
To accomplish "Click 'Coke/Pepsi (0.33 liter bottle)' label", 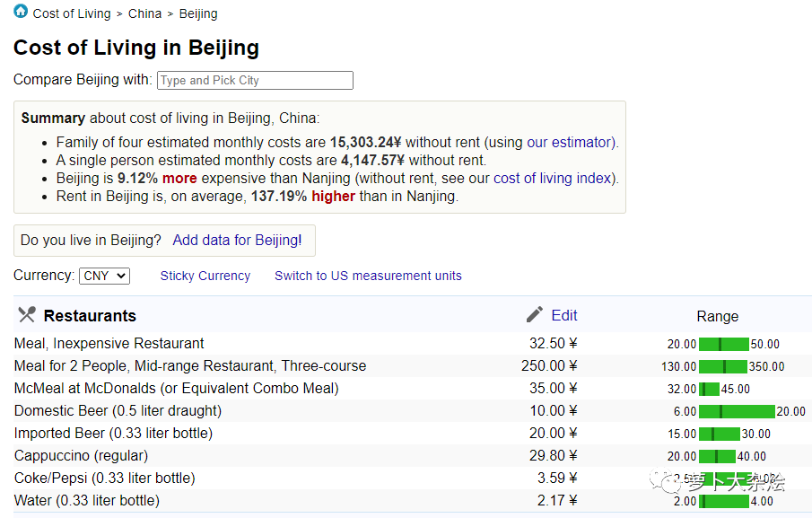I will coord(105,478).
